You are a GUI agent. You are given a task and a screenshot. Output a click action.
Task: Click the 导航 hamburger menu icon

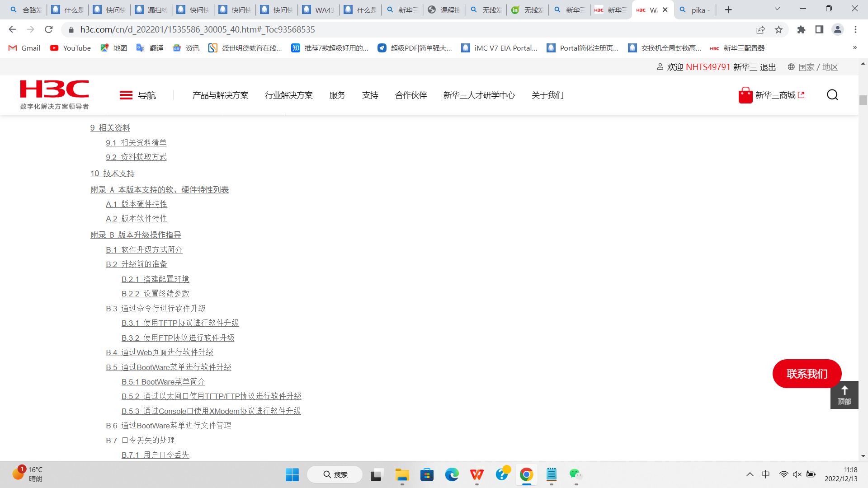pos(126,95)
